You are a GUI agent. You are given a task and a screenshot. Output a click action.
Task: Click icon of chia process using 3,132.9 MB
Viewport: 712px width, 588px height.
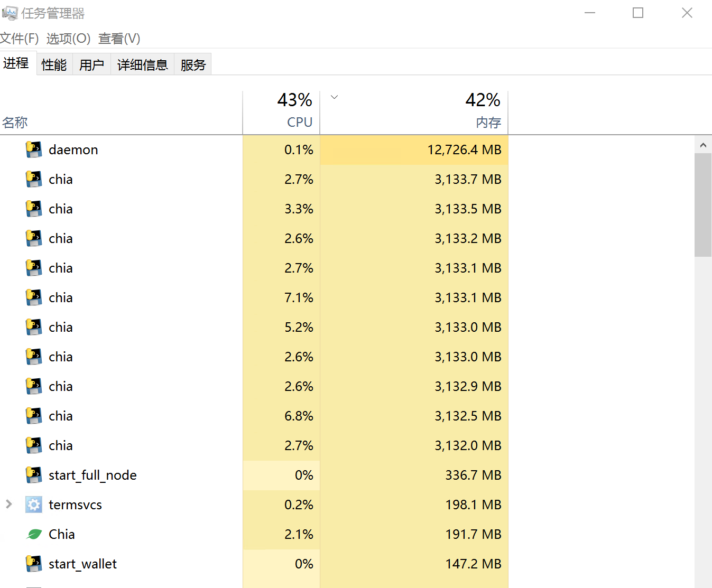point(34,387)
